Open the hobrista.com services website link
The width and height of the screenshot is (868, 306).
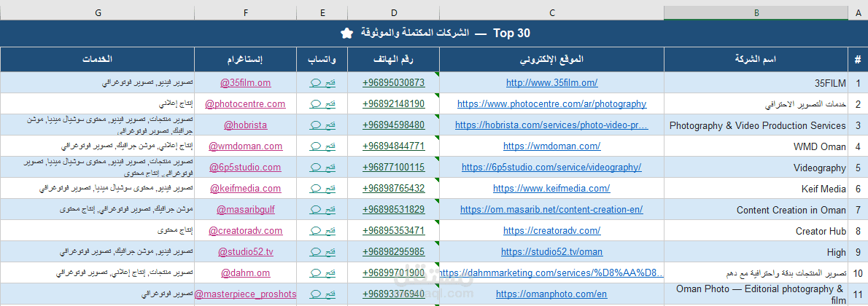point(552,125)
